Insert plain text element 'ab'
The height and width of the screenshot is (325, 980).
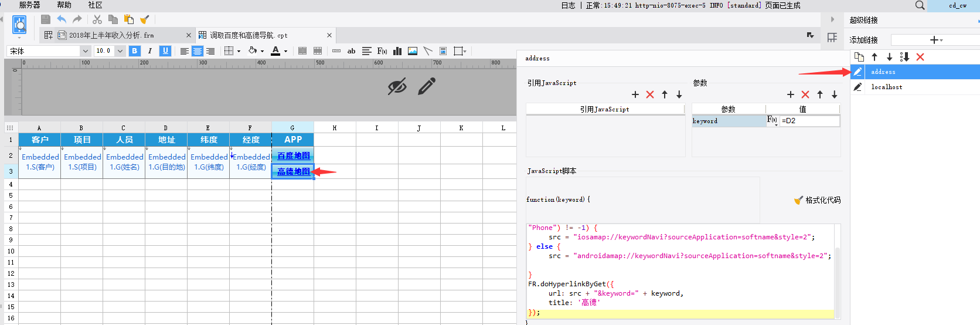click(352, 51)
